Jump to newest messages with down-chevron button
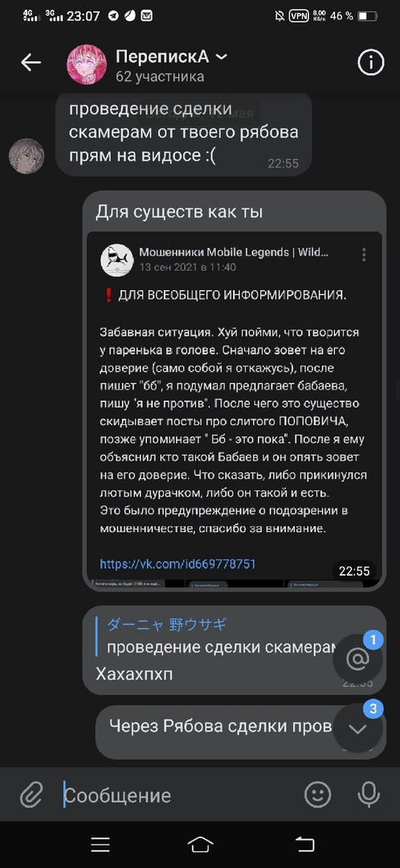Screen dimensions: 400x868 tap(357, 728)
